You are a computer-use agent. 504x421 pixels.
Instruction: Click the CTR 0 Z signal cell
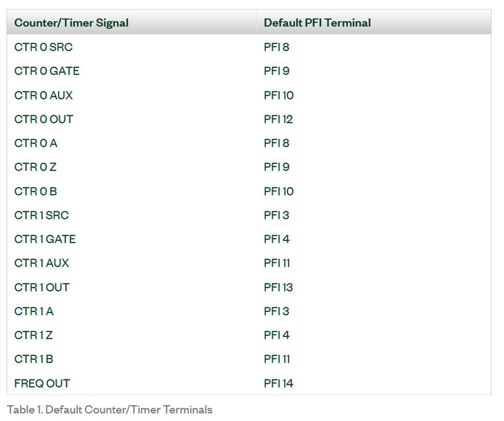coord(35,167)
